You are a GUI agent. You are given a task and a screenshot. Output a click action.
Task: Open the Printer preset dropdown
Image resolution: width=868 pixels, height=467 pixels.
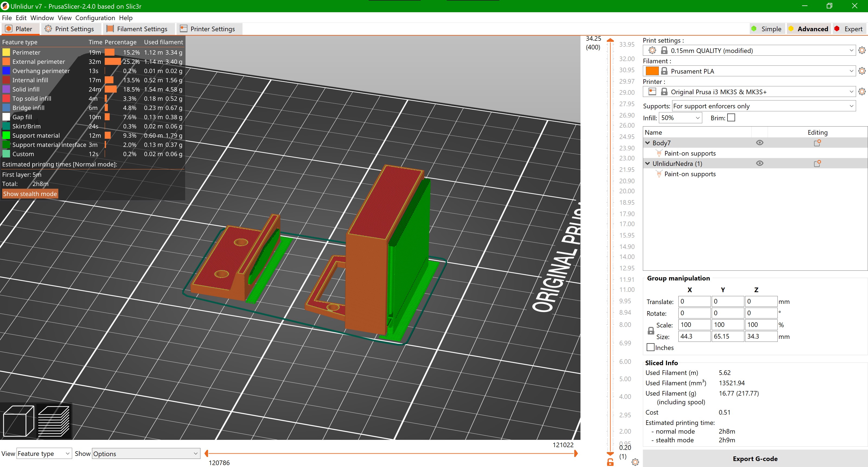pos(851,91)
